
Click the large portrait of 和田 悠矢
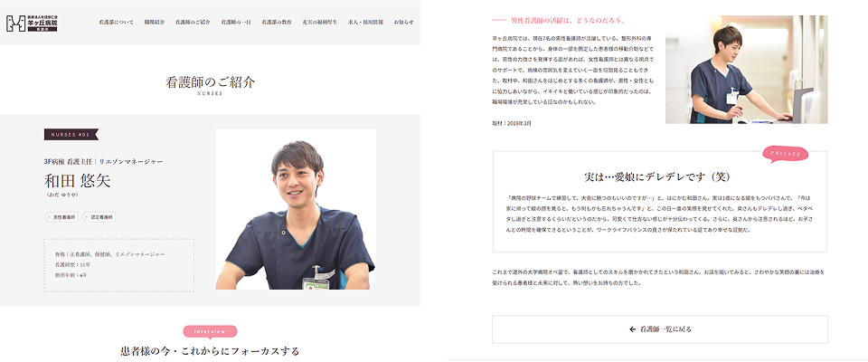296,208
